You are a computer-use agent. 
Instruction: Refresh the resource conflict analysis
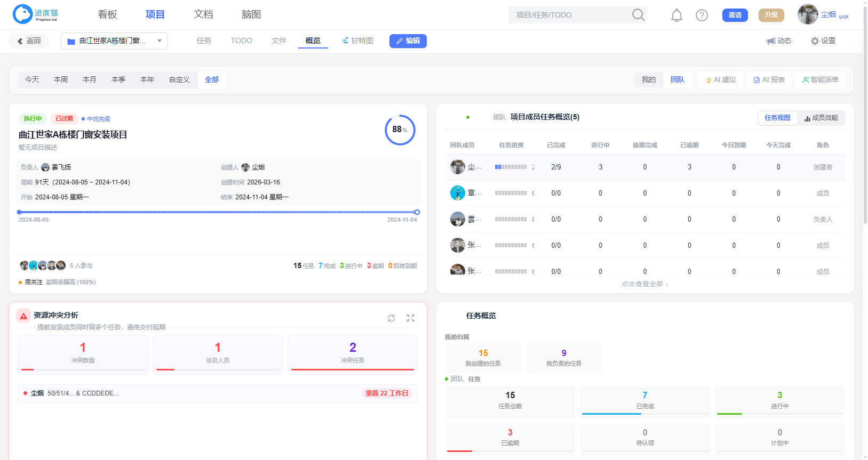pyautogui.click(x=391, y=318)
